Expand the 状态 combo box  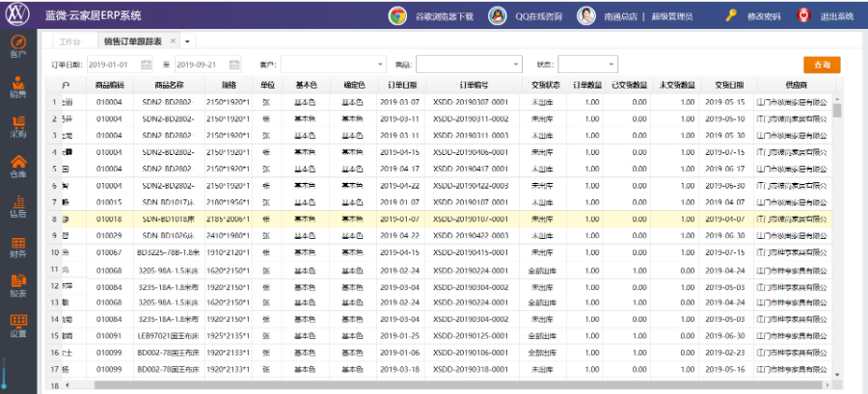tap(611, 65)
